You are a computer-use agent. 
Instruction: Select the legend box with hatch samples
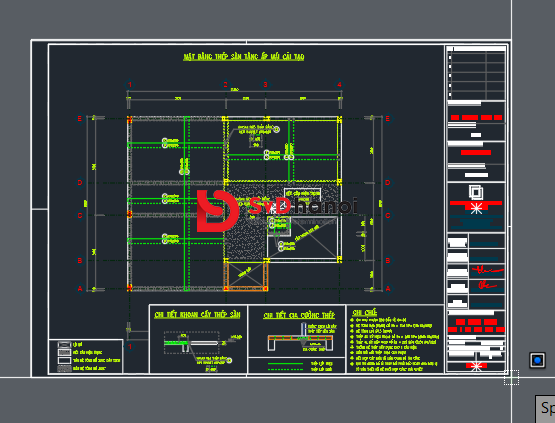tap(86, 356)
